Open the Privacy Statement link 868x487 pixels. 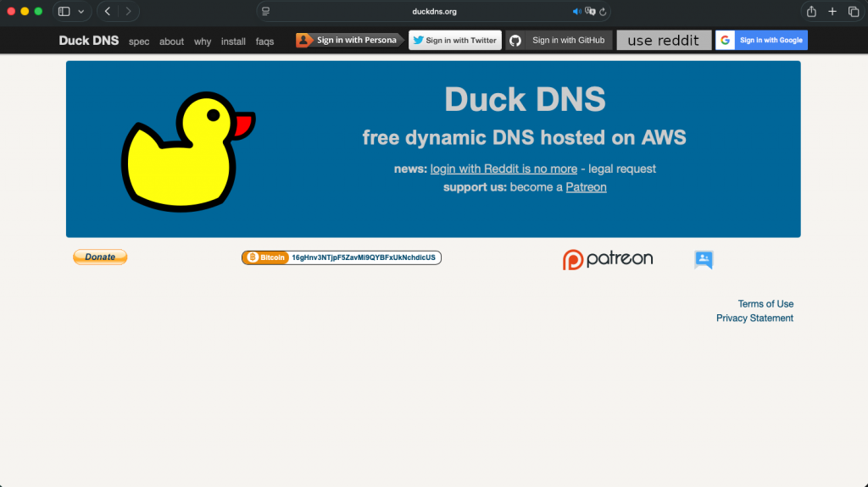754,318
